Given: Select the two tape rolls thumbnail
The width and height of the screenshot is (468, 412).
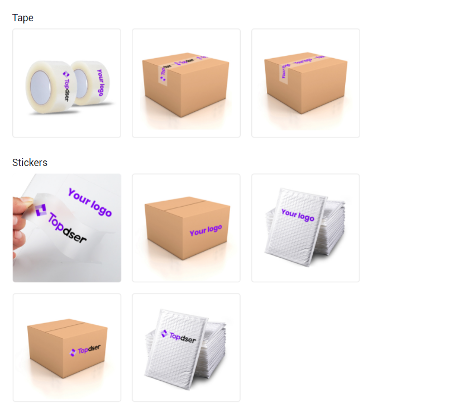Looking at the screenshot, I should [x=67, y=83].
